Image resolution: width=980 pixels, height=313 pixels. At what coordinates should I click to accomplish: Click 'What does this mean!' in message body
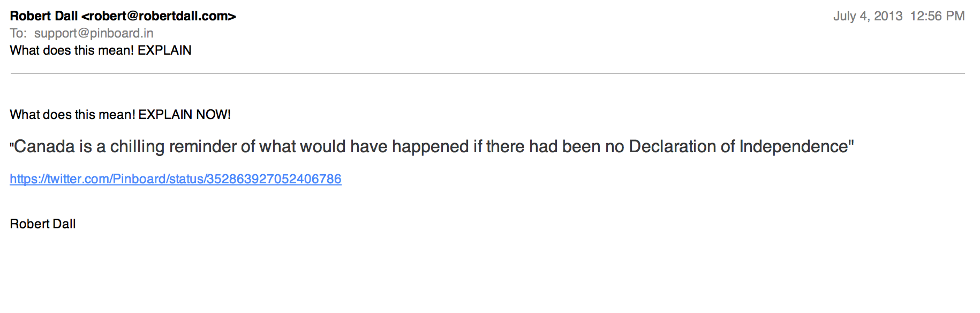[72, 115]
